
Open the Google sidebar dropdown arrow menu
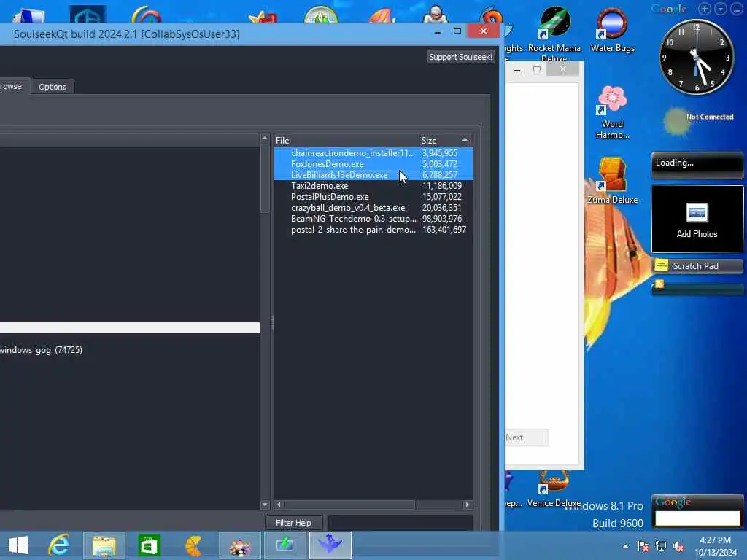721,9
